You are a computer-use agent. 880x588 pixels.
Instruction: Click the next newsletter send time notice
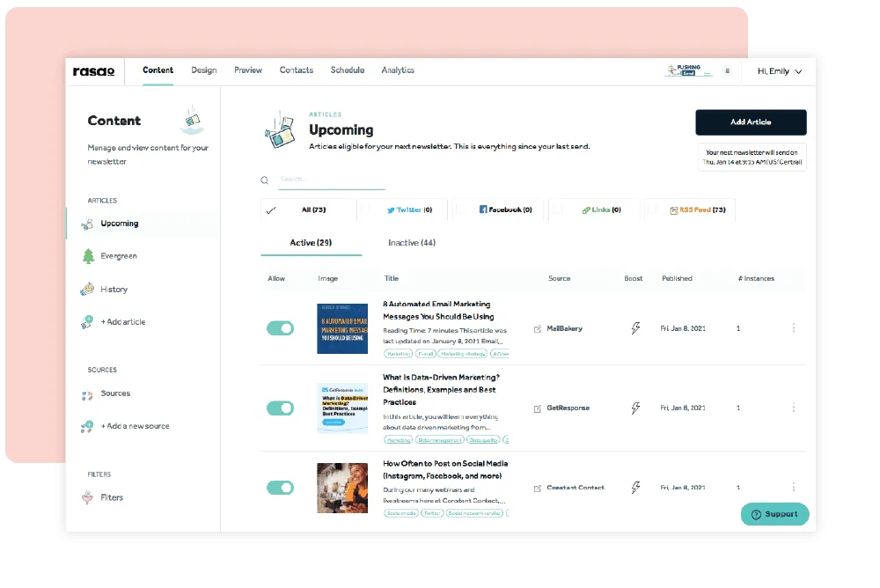tap(752, 158)
